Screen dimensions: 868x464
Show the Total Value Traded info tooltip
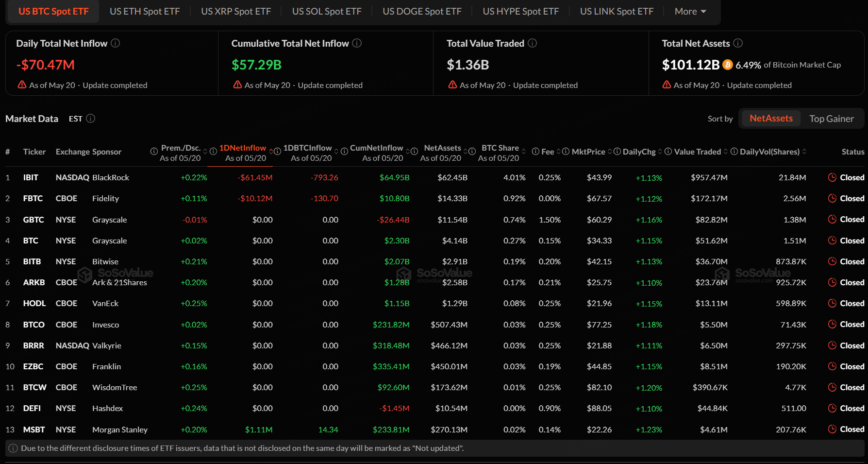533,43
